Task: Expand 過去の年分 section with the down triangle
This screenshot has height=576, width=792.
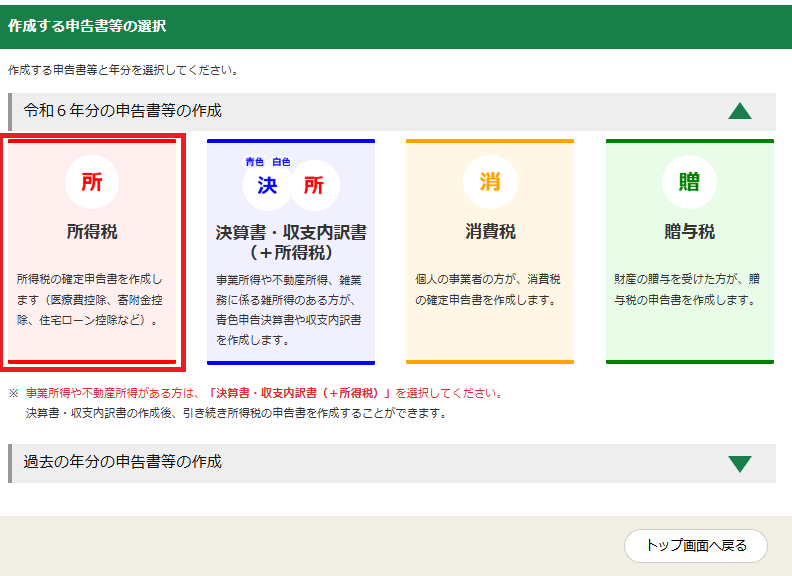Action: coord(740,463)
